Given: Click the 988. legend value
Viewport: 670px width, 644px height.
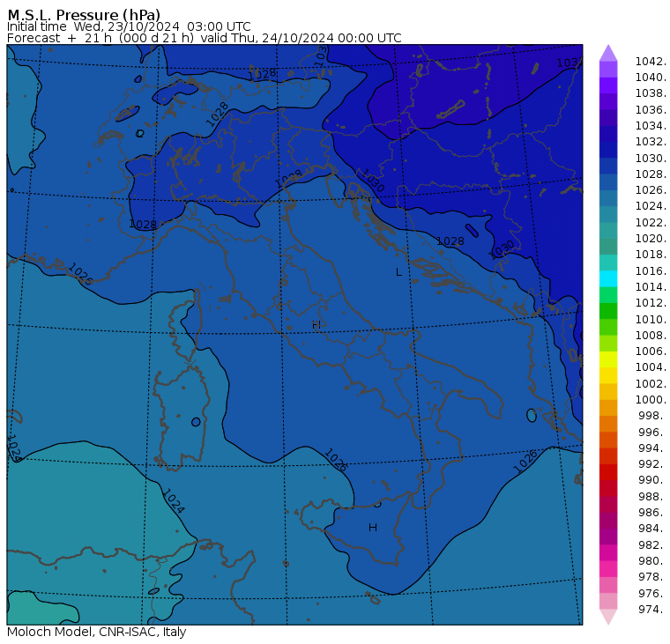Looking at the screenshot, I should tap(652, 496).
